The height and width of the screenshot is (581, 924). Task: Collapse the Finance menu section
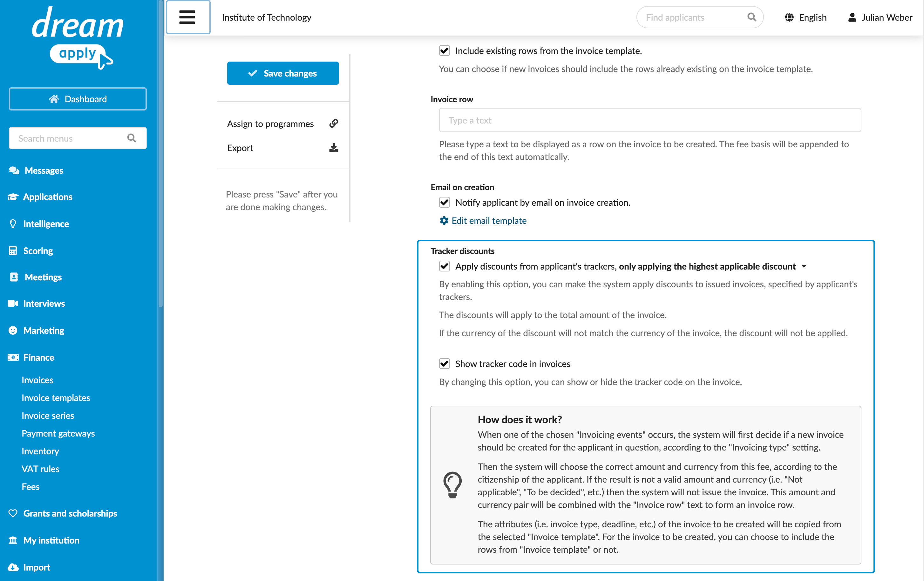coord(38,357)
